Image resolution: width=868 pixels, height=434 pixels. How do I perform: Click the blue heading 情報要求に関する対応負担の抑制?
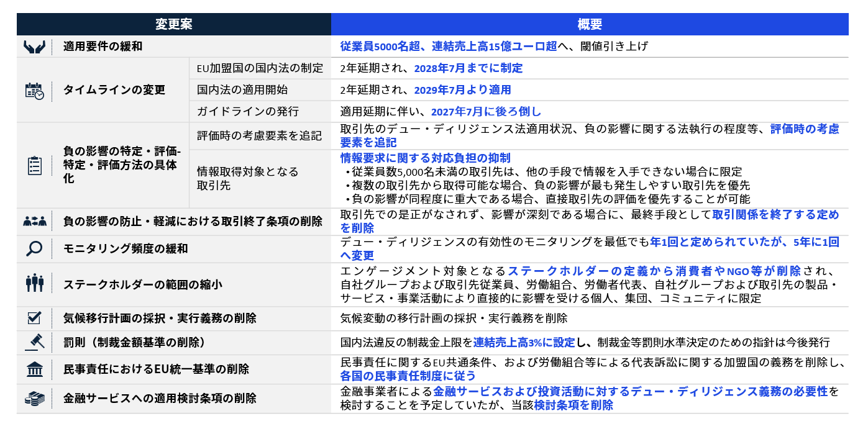coord(425,158)
